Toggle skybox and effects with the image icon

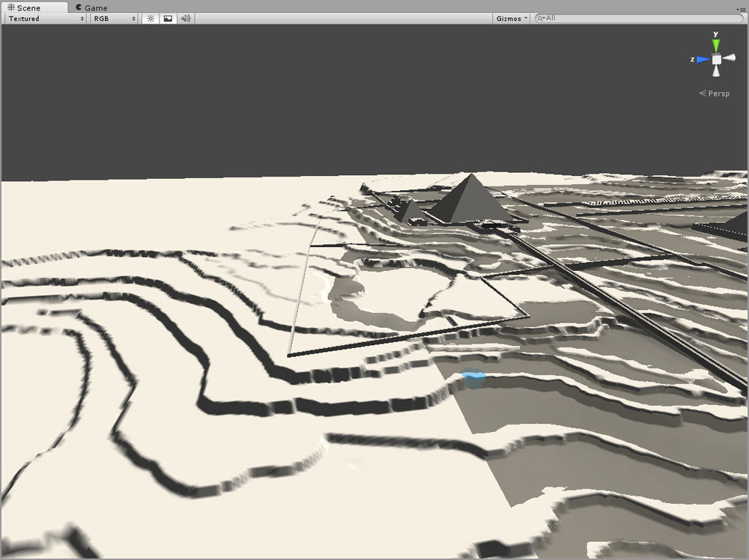pos(169,19)
